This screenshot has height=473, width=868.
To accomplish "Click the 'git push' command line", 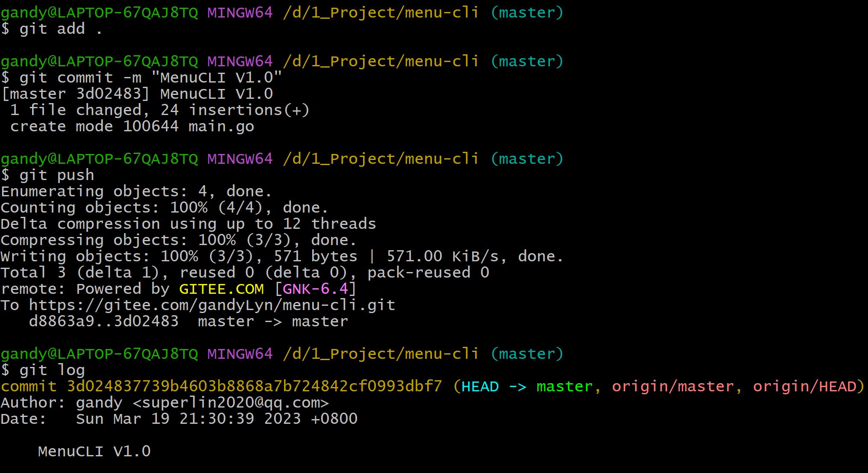I will [x=56, y=175].
